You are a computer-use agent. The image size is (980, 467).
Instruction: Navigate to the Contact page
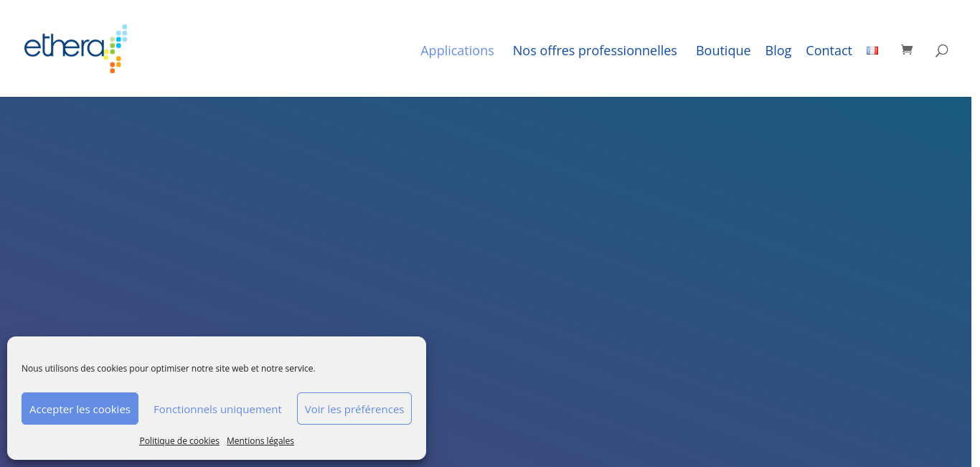point(829,51)
